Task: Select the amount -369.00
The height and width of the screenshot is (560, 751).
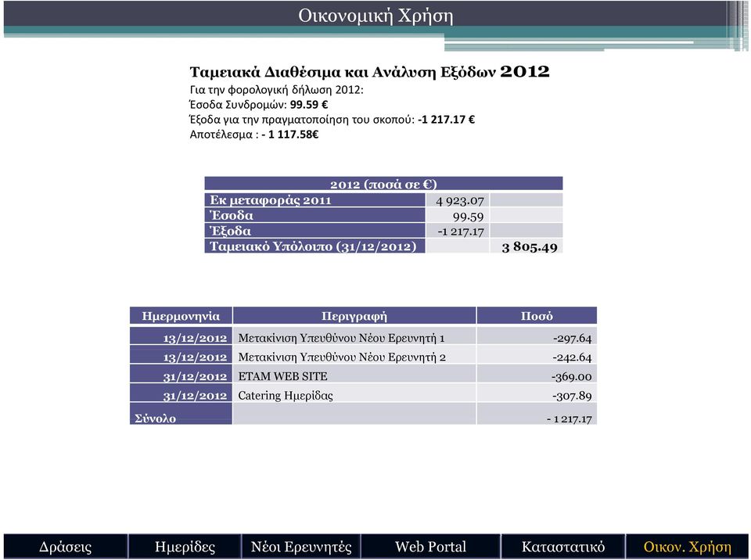Action: [571, 376]
